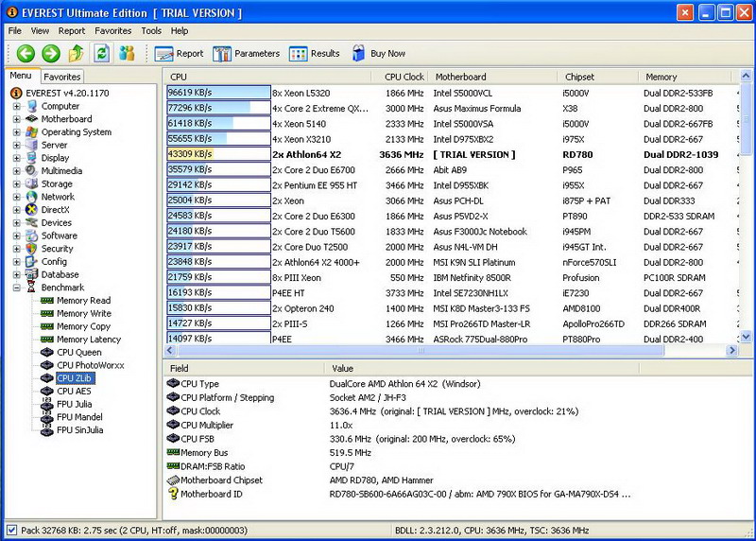756x541 pixels.
Task: Expand the Motherboard tree node
Action: pyautogui.click(x=17, y=119)
